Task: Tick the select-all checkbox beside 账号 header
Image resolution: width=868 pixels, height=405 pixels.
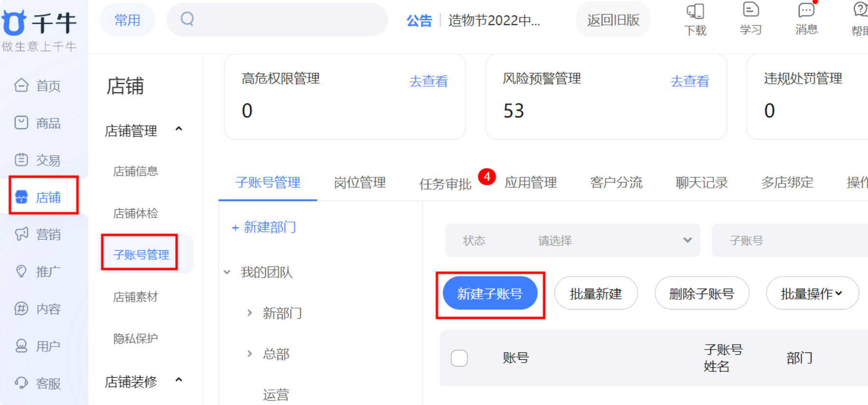Action: click(459, 358)
